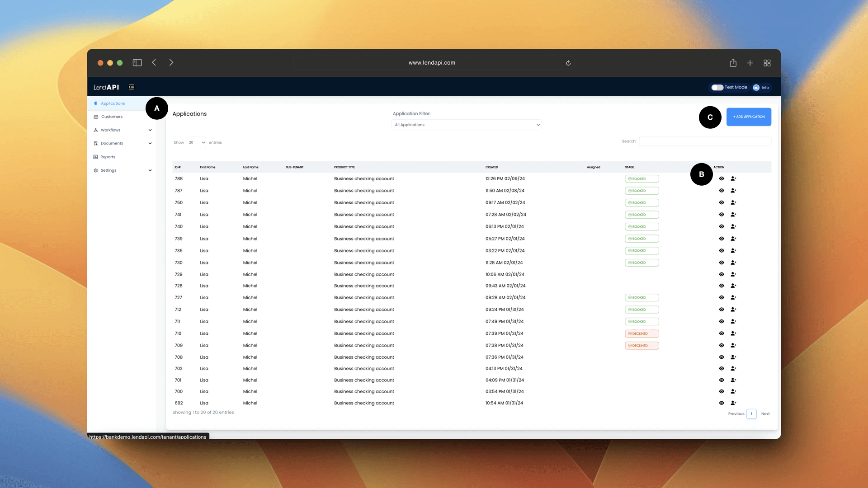Open Customers in the sidebar

coord(112,117)
